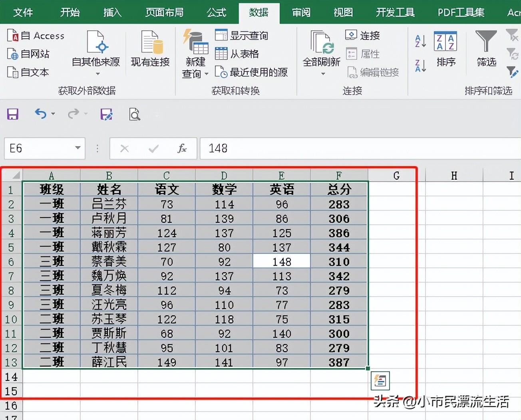Viewport: 521px width, 420px height.
Task: Click print preview icon
Action: pos(135,115)
